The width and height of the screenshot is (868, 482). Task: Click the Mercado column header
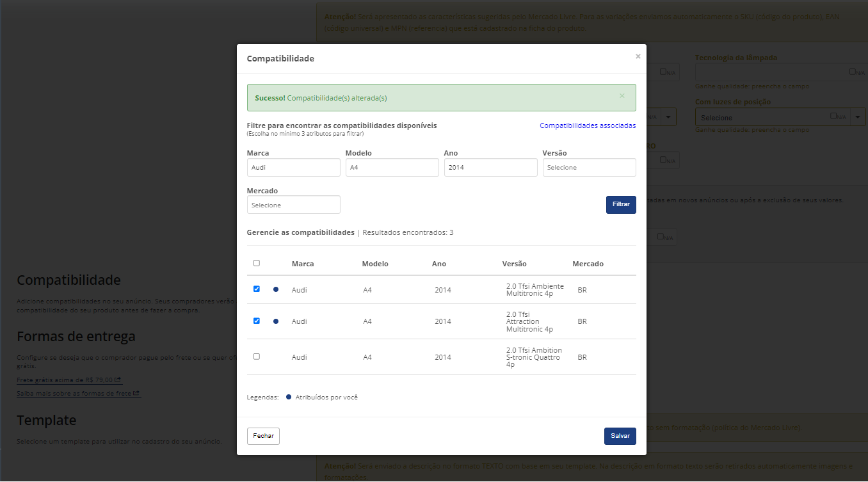click(588, 264)
